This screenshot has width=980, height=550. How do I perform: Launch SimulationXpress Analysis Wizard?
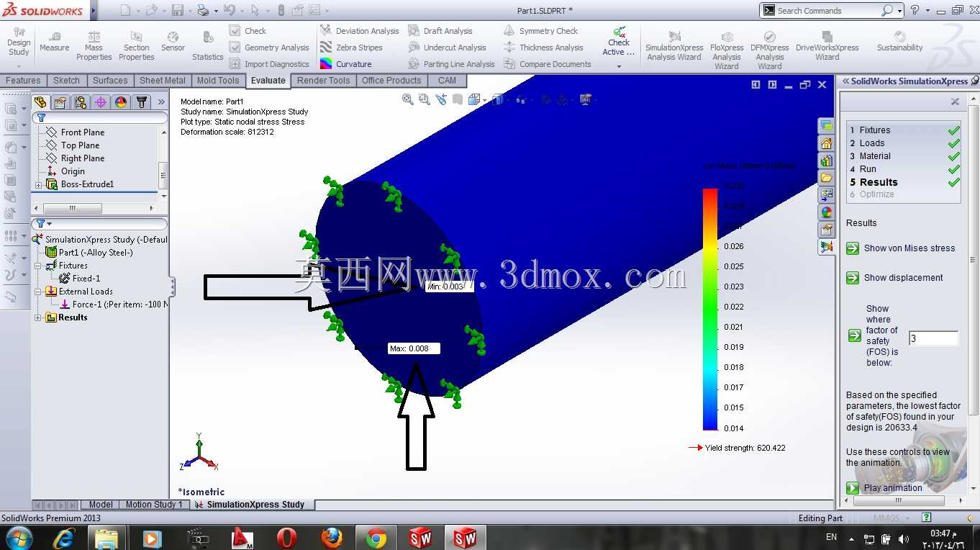click(673, 45)
